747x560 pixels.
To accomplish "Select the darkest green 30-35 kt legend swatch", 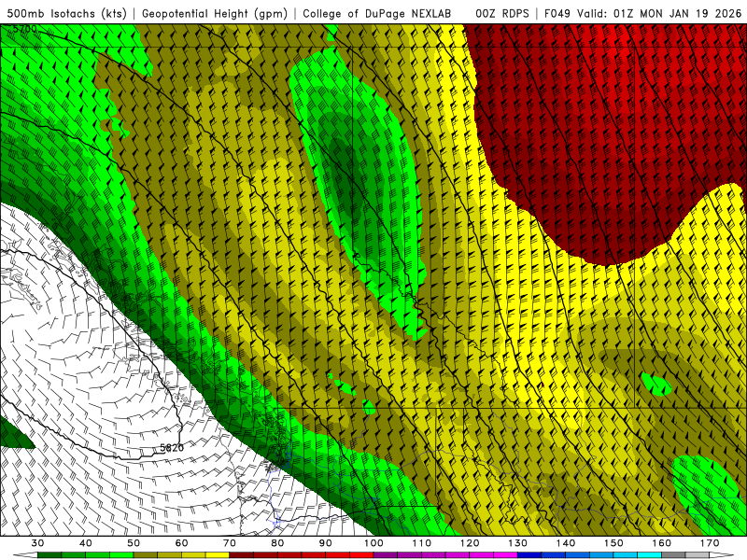I will pyautogui.click(x=49, y=556).
